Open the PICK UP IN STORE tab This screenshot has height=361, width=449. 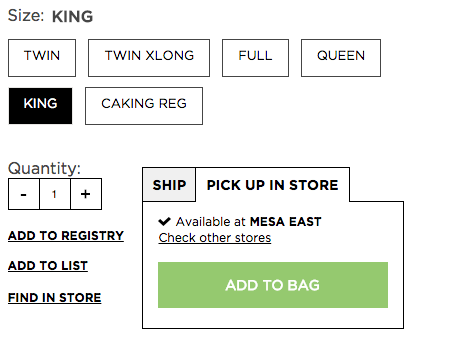273,185
